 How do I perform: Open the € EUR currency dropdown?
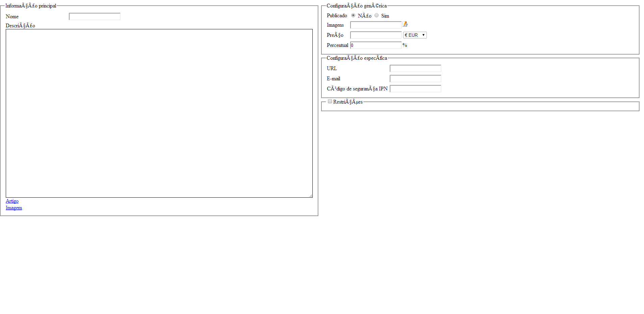pyautogui.click(x=415, y=35)
